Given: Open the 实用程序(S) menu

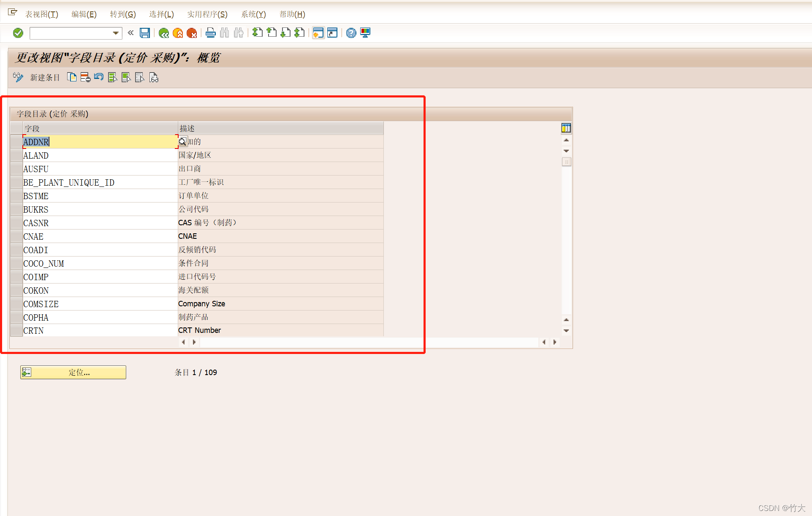Looking at the screenshot, I should tap(207, 14).
